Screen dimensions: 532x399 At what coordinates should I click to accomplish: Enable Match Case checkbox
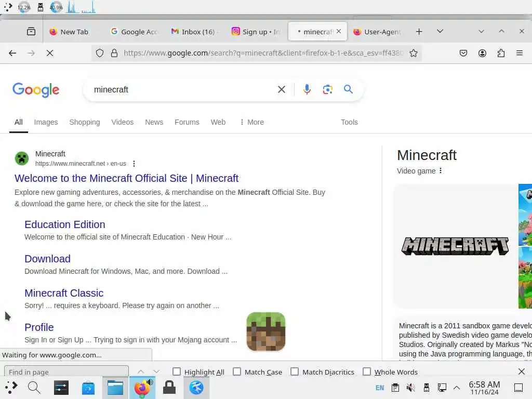pyautogui.click(x=237, y=371)
